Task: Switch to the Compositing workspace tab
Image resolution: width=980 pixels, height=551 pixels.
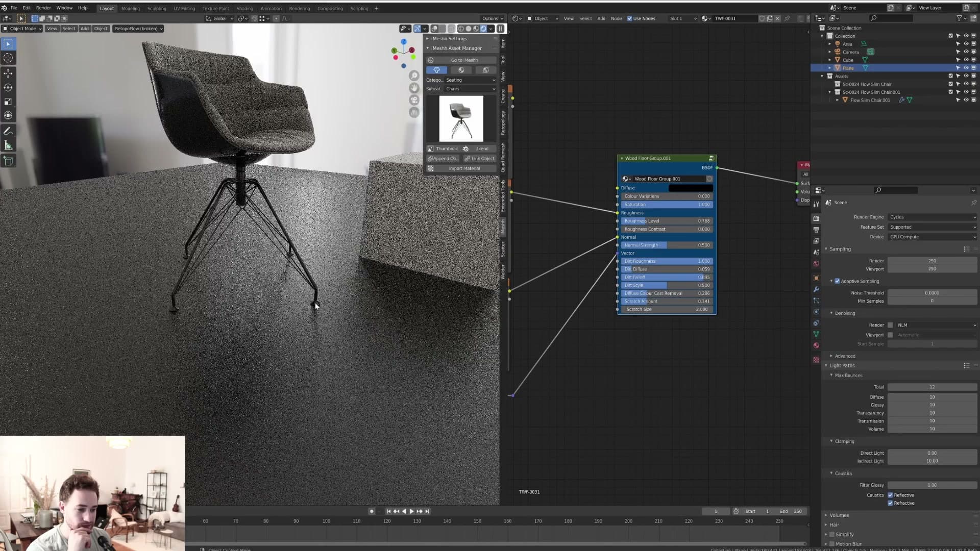Action: coord(330,9)
